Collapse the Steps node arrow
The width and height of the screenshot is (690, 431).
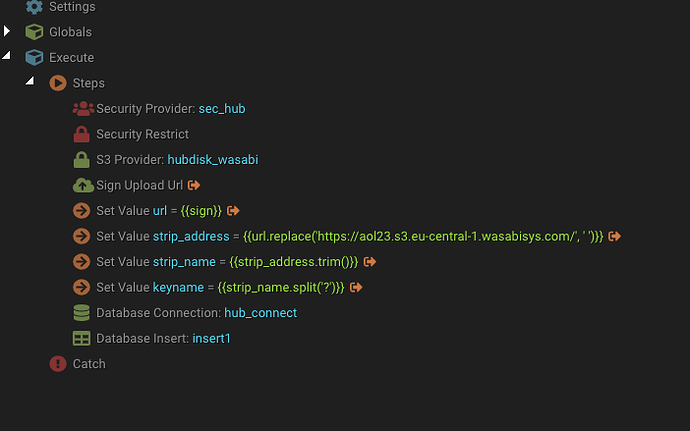[30, 81]
